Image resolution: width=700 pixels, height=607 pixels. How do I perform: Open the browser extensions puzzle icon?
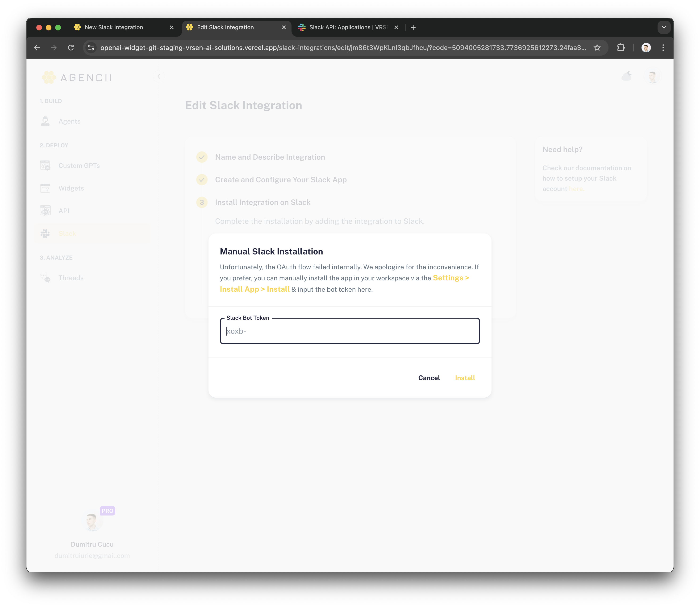pyautogui.click(x=621, y=48)
